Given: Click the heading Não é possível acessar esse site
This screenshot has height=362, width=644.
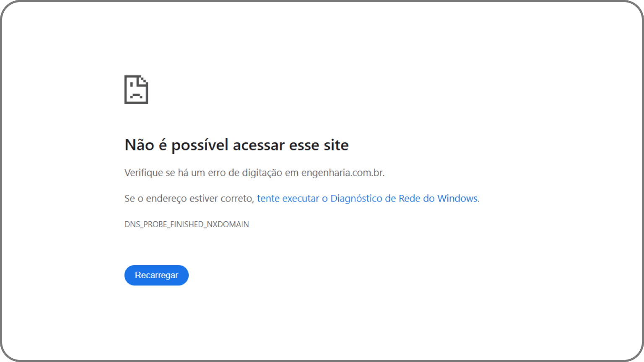Looking at the screenshot, I should click(x=236, y=145).
